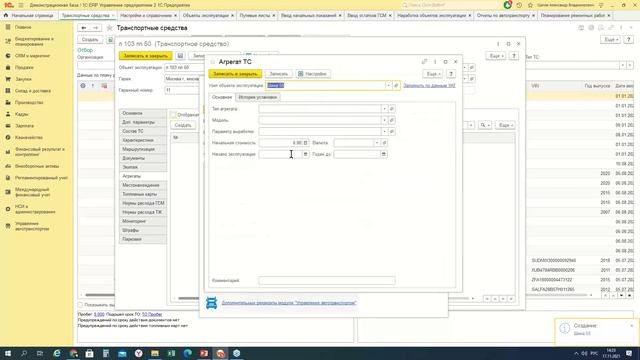Open calendar for 'Годен до' date
Screen dimensions: 640x360
point(384,154)
